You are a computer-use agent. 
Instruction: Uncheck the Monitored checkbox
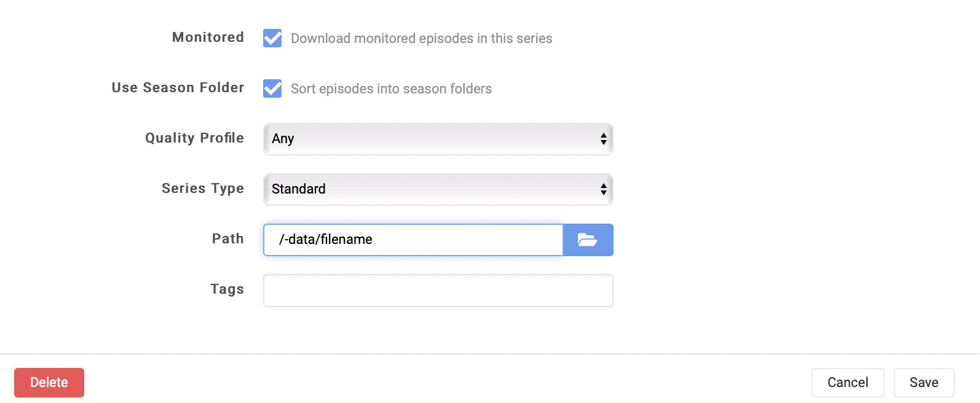(272, 38)
